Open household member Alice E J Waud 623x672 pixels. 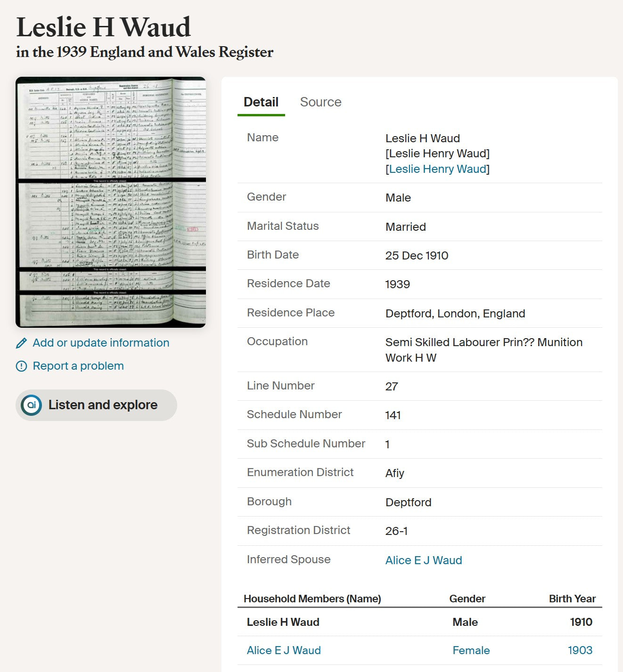tap(284, 650)
